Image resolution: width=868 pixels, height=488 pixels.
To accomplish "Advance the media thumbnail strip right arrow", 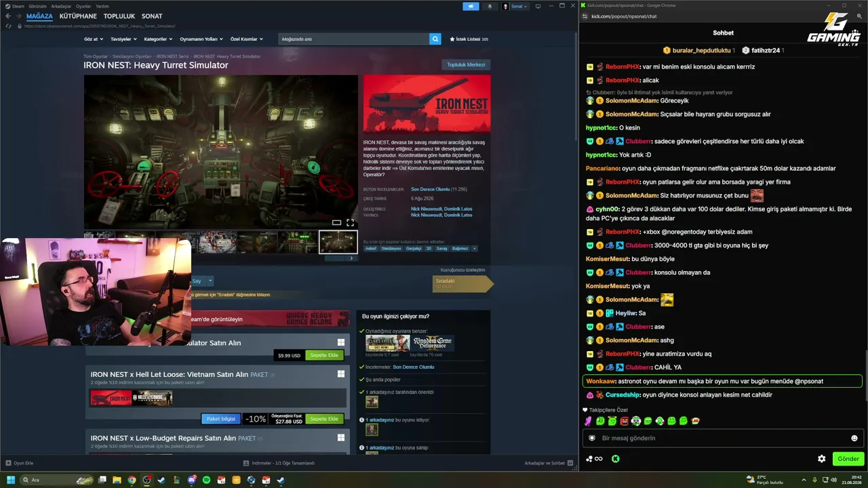I will coord(351,258).
